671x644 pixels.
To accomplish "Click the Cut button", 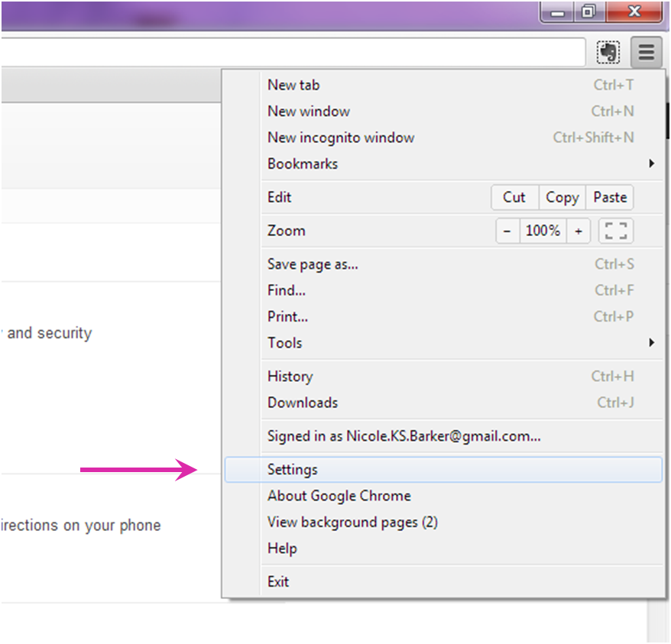I will coord(514,197).
